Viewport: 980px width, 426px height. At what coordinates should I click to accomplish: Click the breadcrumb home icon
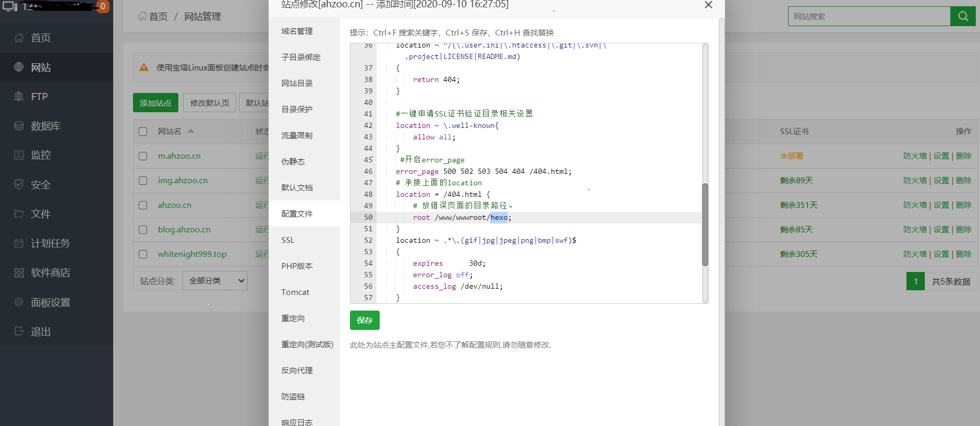pos(142,16)
